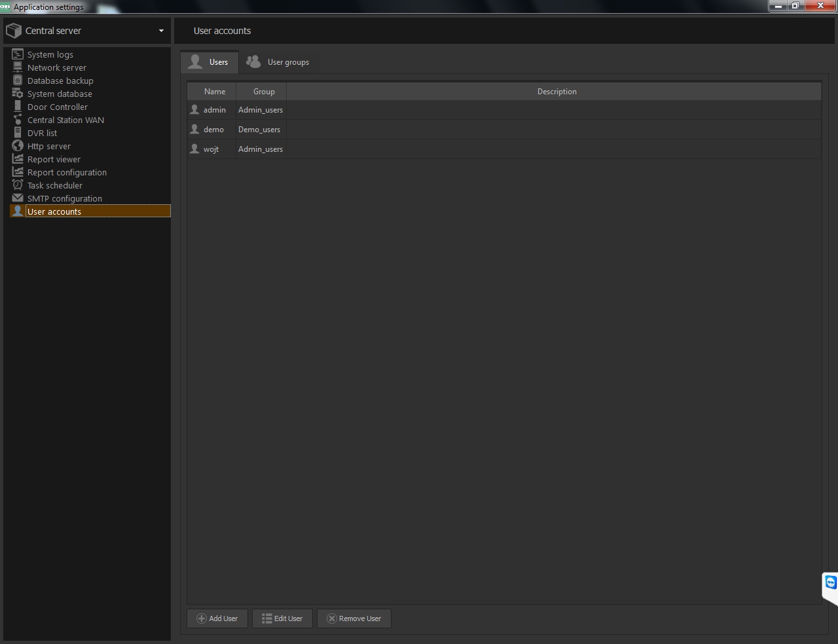Click the System database gear icon
The height and width of the screenshot is (644, 838).
[18, 94]
